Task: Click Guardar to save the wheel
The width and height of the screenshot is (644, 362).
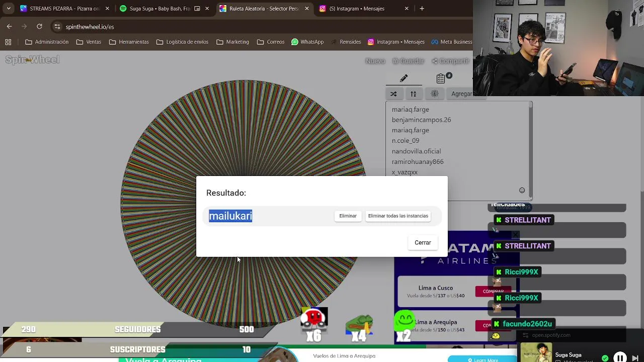Action: [x=408, y=61]
